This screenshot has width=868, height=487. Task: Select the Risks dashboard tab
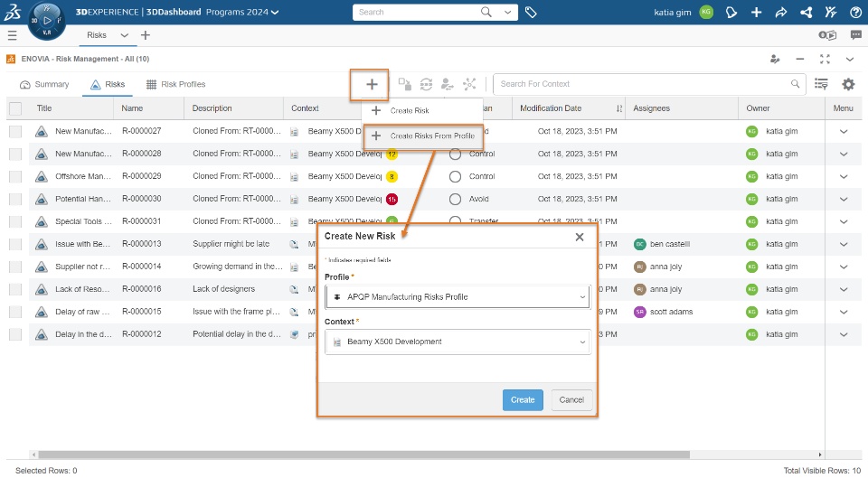click(97, 35)
